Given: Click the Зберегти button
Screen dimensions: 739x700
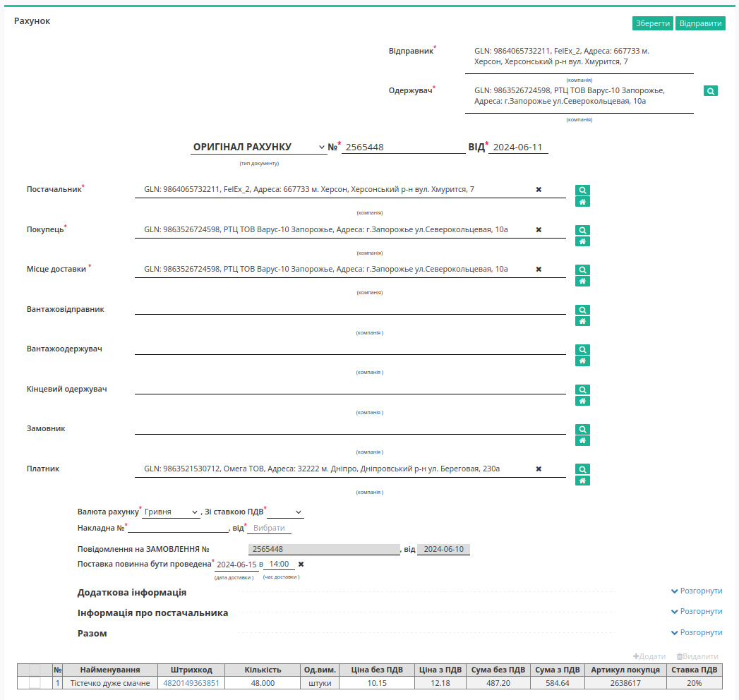Looking at the screenshot, I should click(652, 23).
